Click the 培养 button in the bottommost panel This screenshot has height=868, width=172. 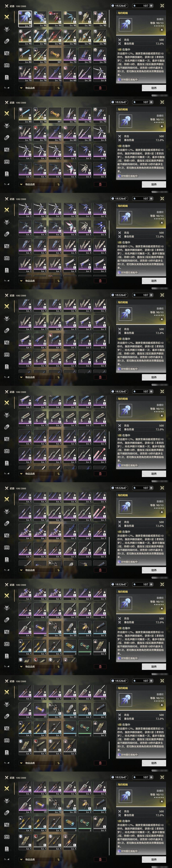[154, 860]
